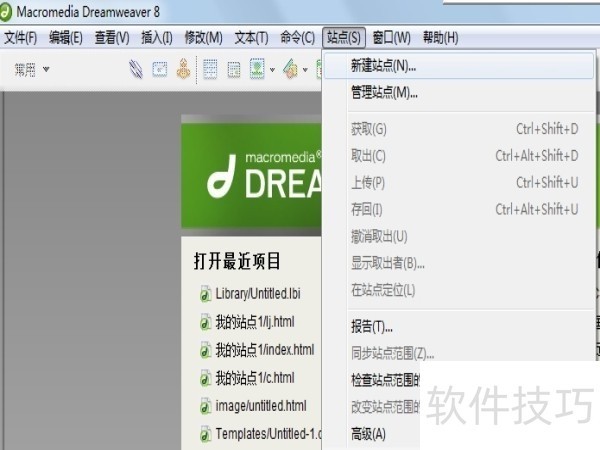Open recent file 我的站点1/c.html

tap(255, 378)
